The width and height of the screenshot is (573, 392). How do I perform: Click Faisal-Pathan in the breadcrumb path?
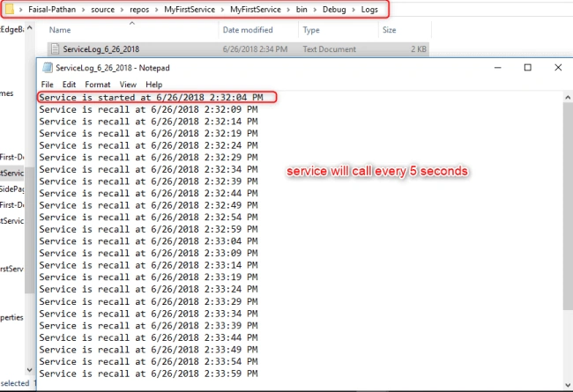(x=52, y=10)
